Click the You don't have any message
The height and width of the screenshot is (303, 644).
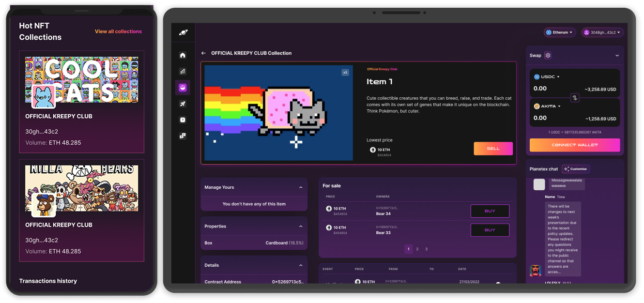coord(254,204)
